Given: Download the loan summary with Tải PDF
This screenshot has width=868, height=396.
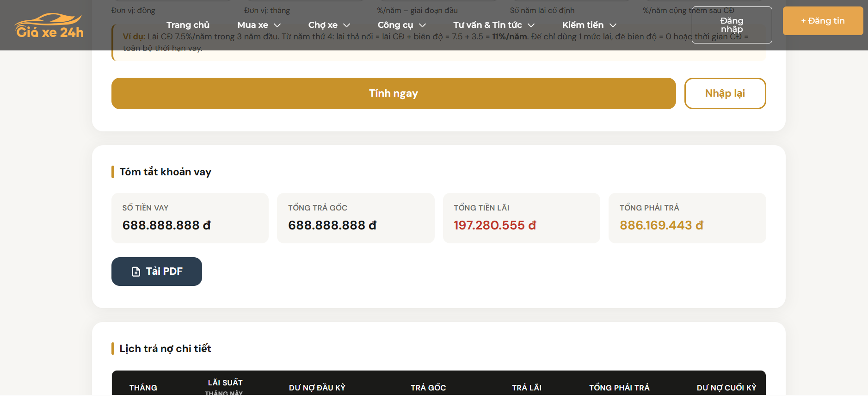Looking at the screenshot, I should coord(157,272).
